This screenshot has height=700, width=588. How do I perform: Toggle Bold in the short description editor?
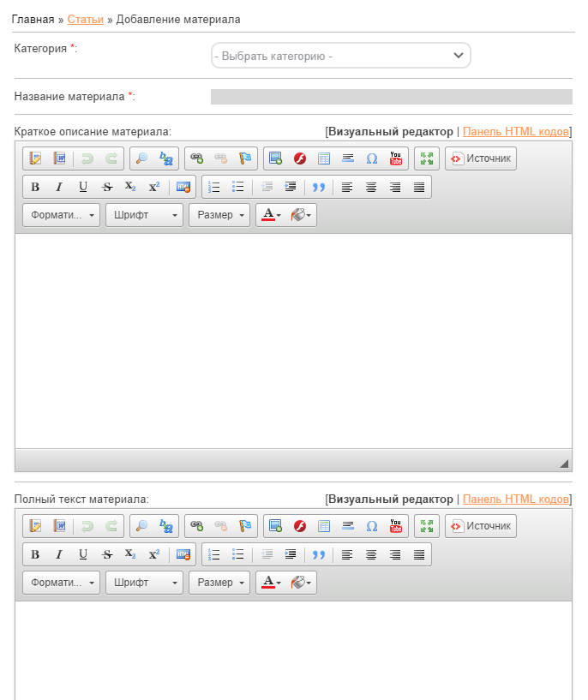click(x=35, y=187)
